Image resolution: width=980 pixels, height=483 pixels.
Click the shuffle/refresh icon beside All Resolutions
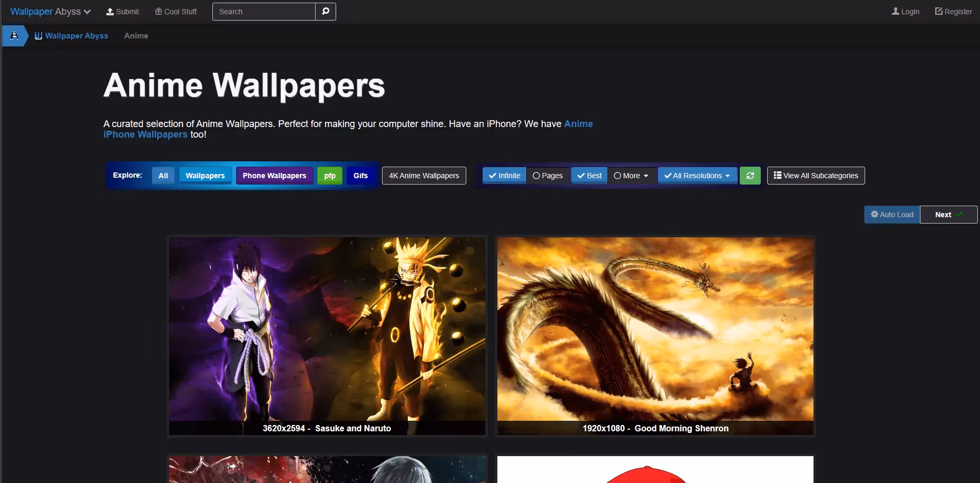(750, 176)
